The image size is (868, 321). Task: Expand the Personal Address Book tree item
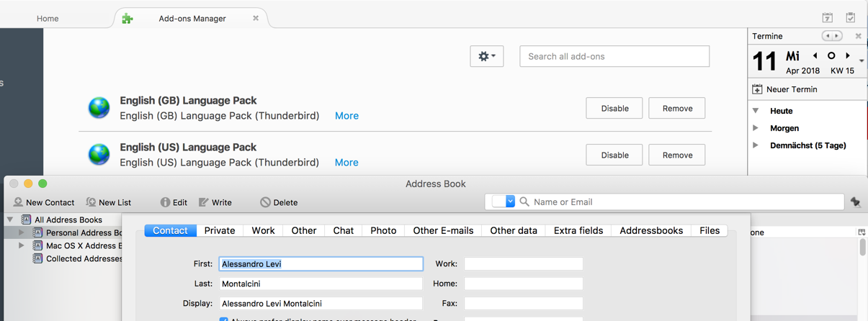tap(22, 232)
